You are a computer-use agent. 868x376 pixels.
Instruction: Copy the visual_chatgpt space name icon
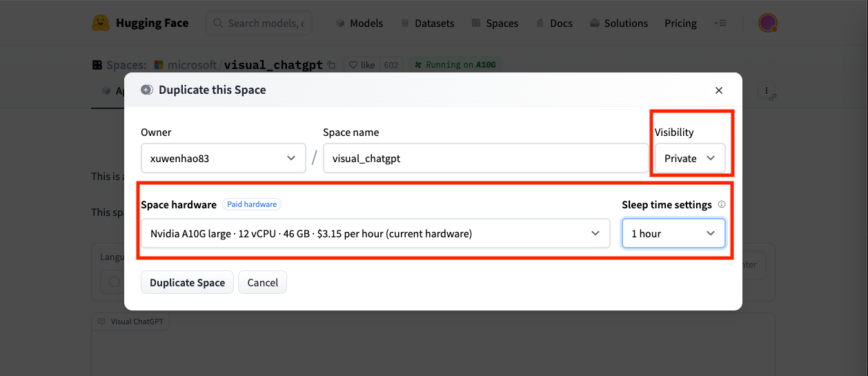pyautogui.click(x=332, y=65)
